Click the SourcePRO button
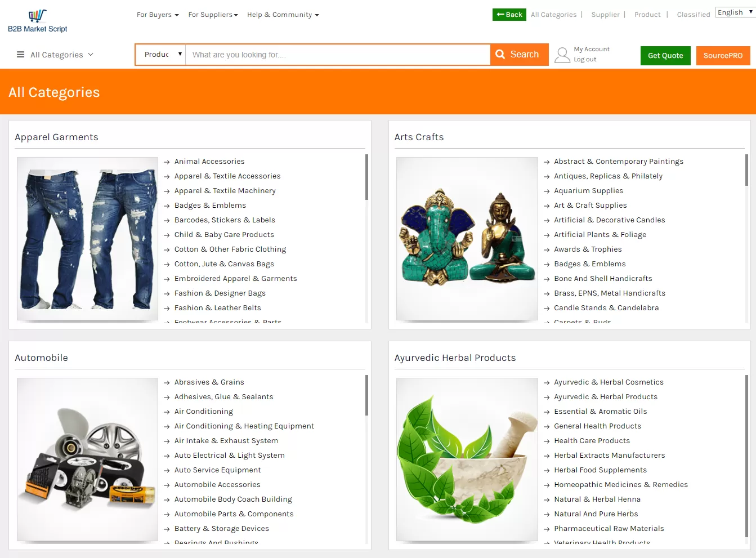756x558 pixels. (x=723, y=56)
